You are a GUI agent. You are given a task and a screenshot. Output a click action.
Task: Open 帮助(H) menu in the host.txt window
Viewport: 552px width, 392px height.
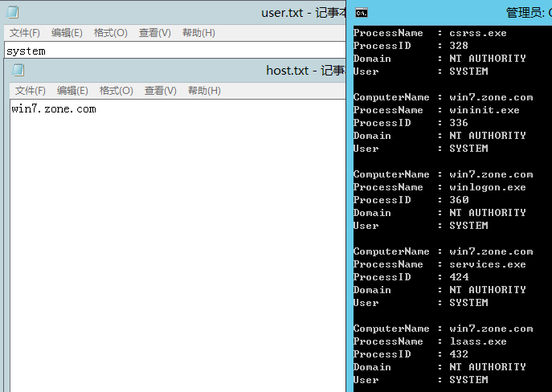pyautogui.click(x=204, y=91)
